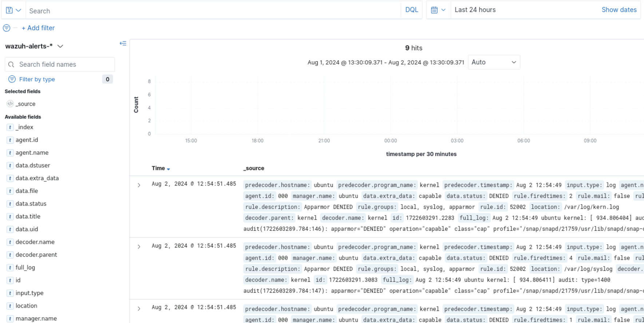Toggle the DQL query language switch
Image resolution: width=644 pixels, height=323 pixels.
pyautogui.click(x=411, y=10)
